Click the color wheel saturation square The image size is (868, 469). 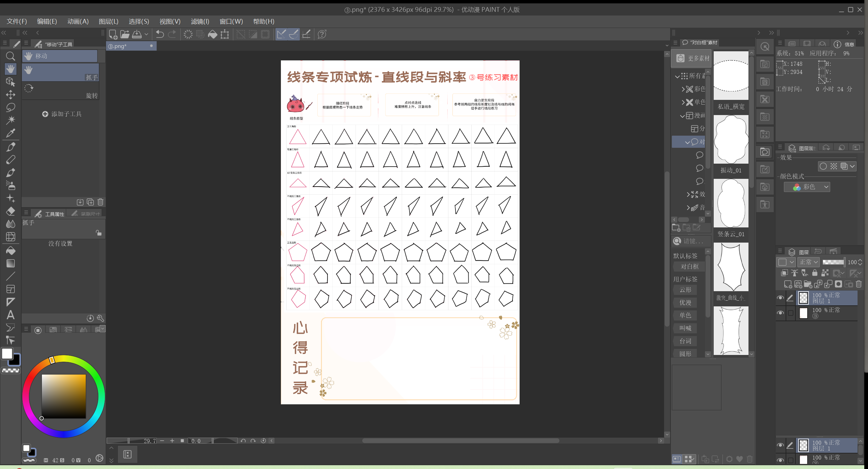coord(63,396)
